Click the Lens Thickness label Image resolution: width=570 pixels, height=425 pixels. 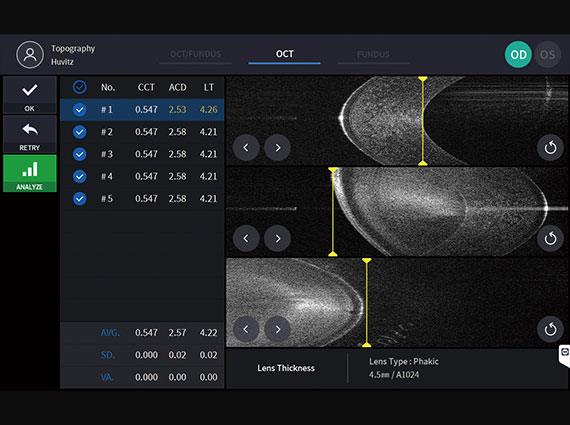[x=286, y=368]
